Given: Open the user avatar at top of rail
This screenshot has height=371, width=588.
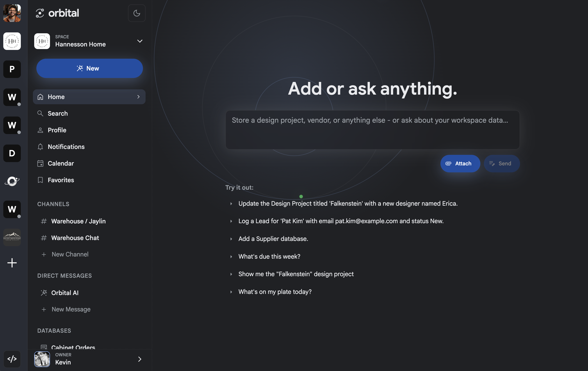Looking at the screenshot, I should [12, 13].
